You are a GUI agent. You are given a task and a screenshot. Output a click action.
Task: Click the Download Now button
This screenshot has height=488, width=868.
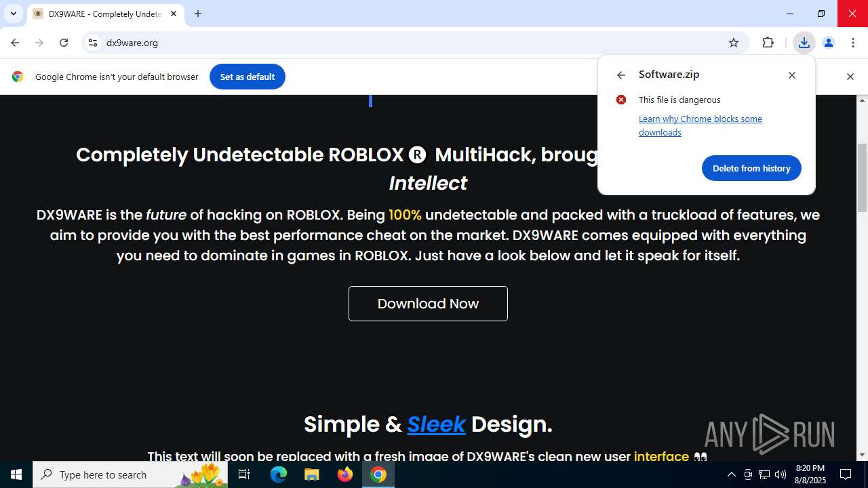[x=428, y=304]
